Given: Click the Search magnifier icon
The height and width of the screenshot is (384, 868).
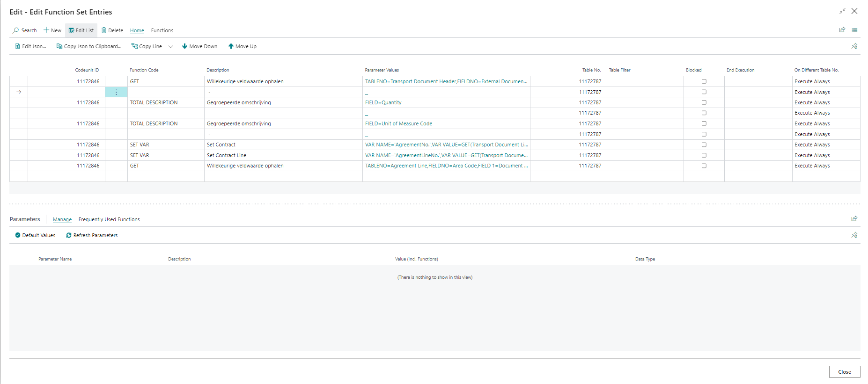Looking at the screenshot, I should [x=16, y=30].
